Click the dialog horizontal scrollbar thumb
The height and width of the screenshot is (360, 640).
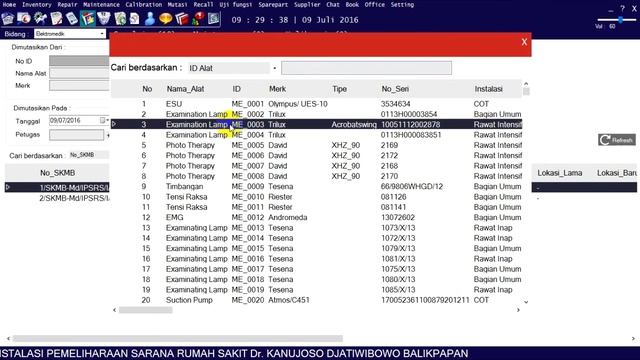pos(145,310)
